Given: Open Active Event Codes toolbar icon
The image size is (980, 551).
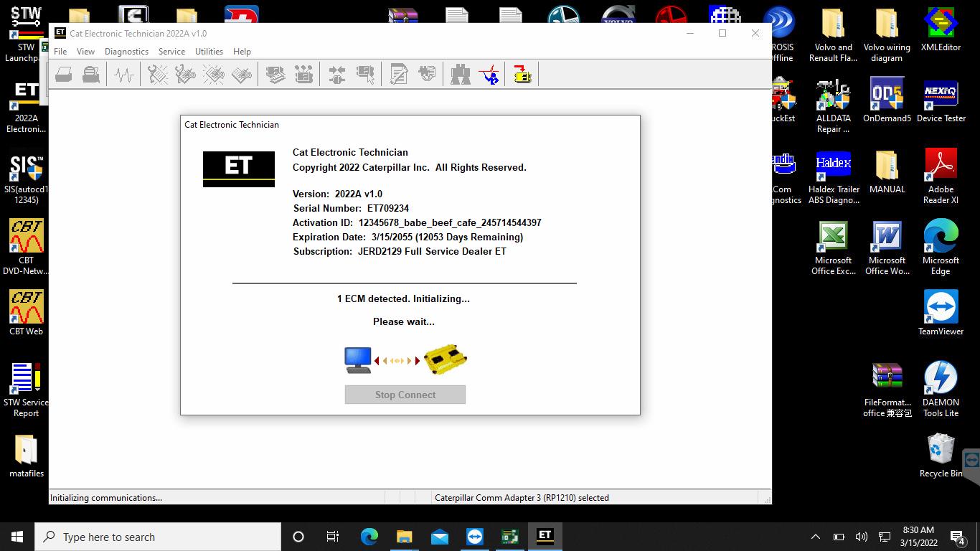Looking at the screenshot, I should [213, 74].
